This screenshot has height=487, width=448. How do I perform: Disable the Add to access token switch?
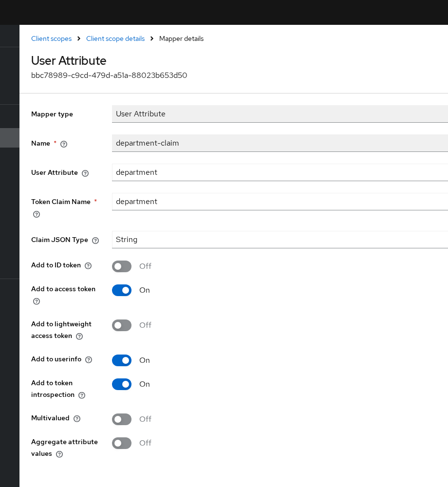pos(122,290)
